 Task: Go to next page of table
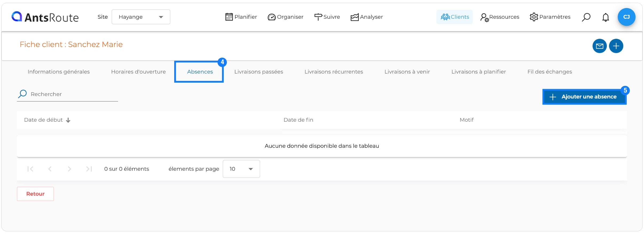(69, 169)
